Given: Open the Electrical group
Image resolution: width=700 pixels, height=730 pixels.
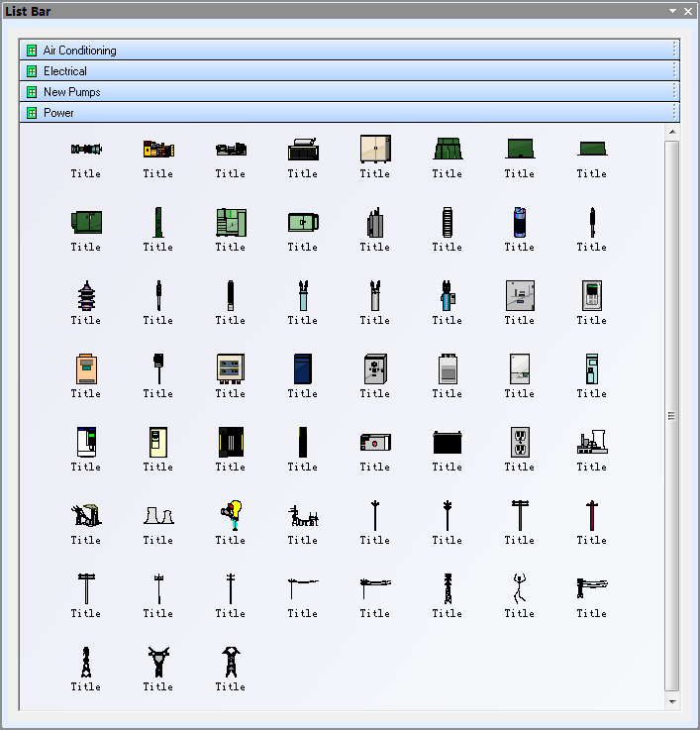Looking at the screenshot, I should (65, 71).
